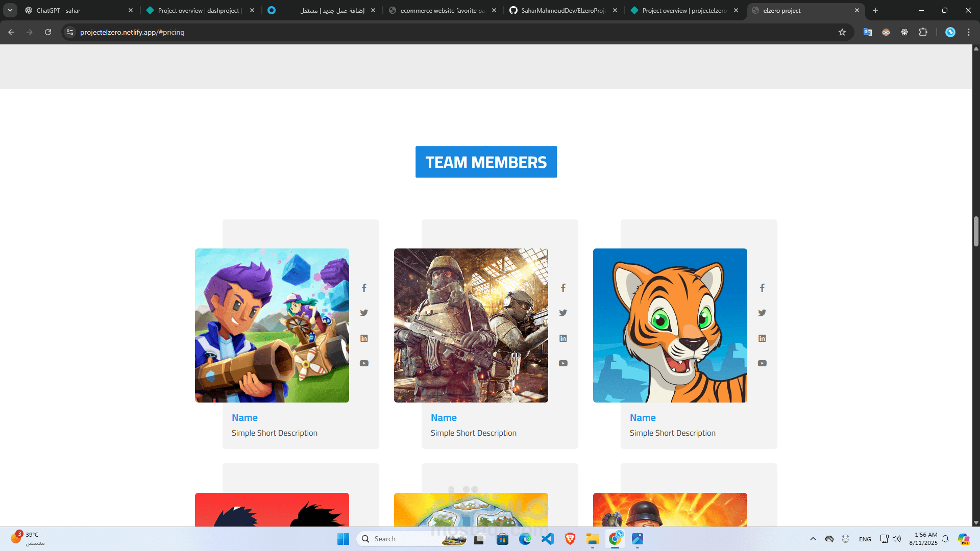Image resolution: width=980 pixels, height=551 pixels.
Task: Open browser Extensions puzzle icon
Action: [x=923, y=32]
